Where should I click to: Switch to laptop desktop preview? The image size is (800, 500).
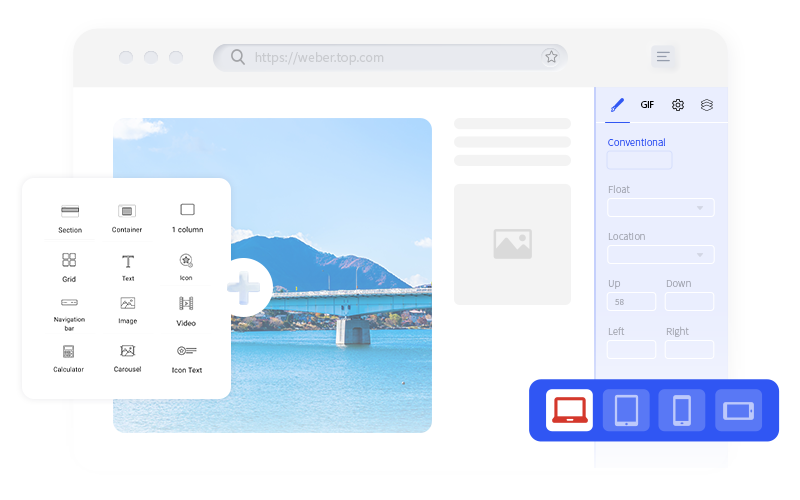click(x=569, y=410)
